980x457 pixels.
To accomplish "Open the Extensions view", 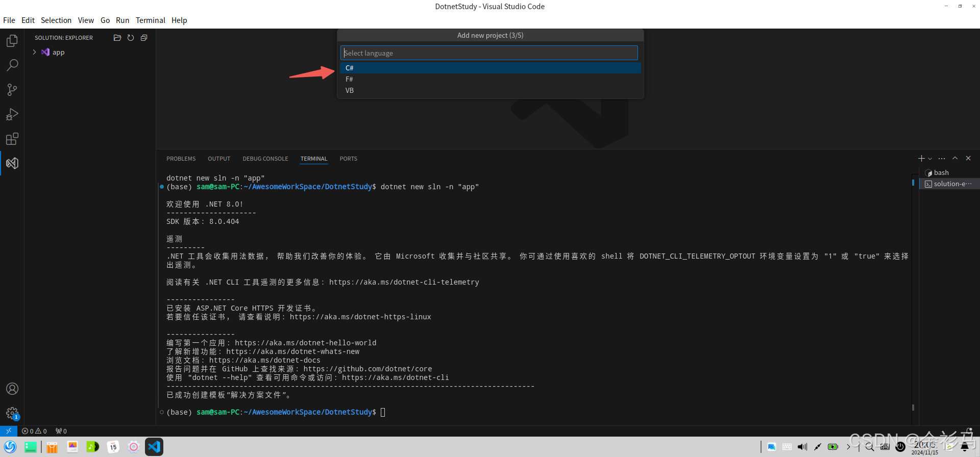I will tap(12, 139).
